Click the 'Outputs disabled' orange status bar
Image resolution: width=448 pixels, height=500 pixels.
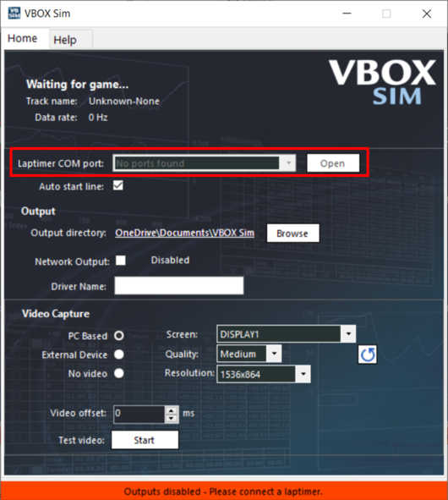224,491
